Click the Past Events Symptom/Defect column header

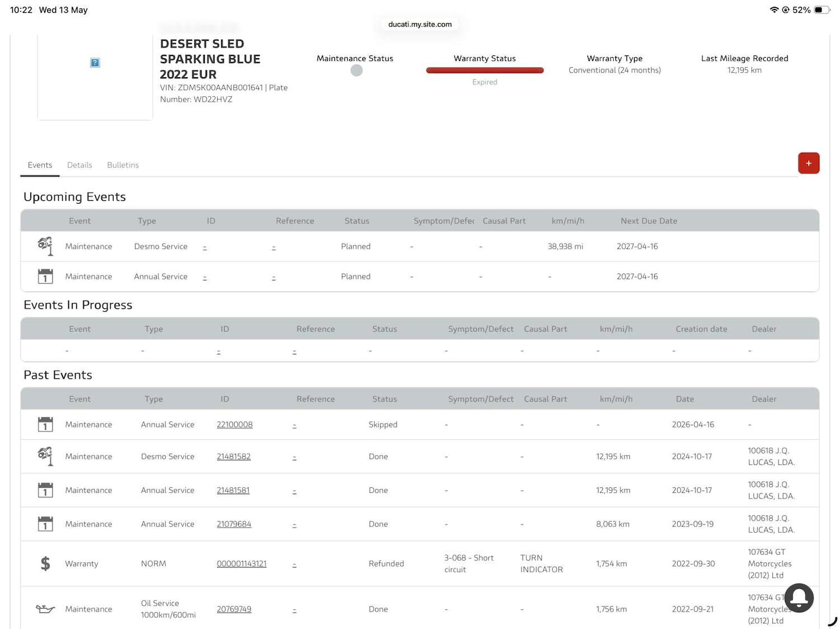[x=480, y=399]
